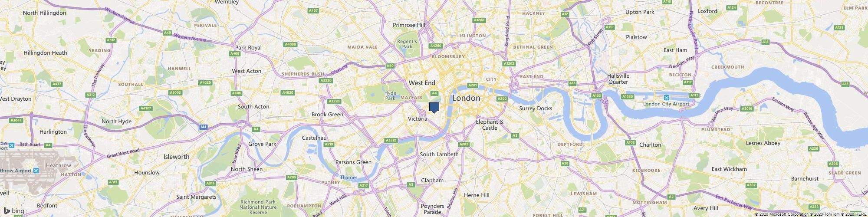Select the M4 motorway shield

(x=204, y=127)
